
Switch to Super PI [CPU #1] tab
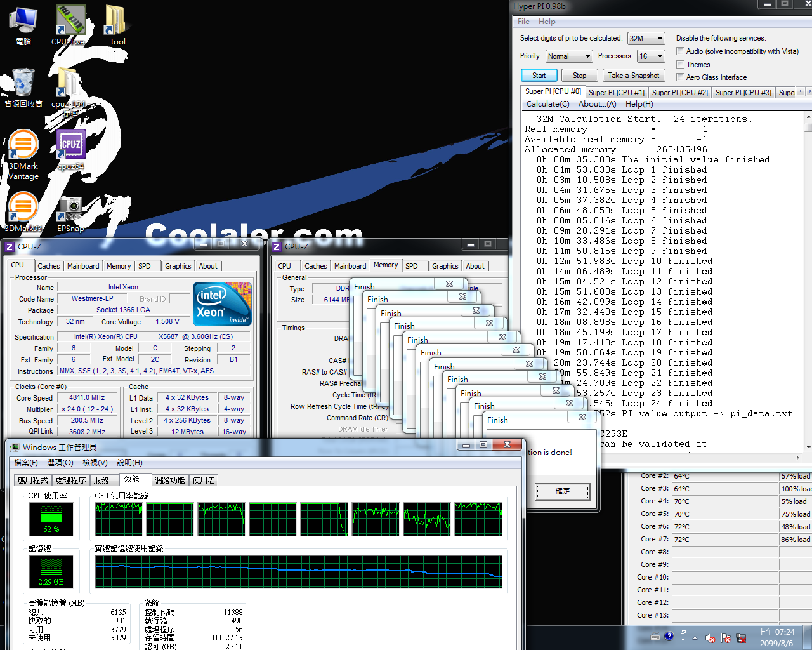616,93
